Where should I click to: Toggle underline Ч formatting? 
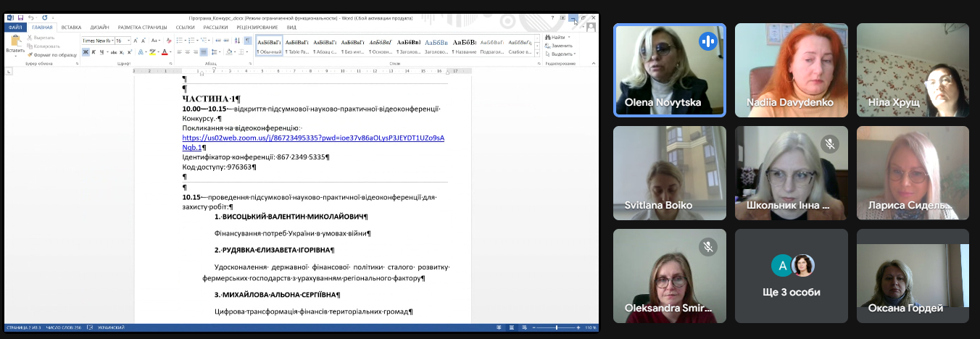102,52
